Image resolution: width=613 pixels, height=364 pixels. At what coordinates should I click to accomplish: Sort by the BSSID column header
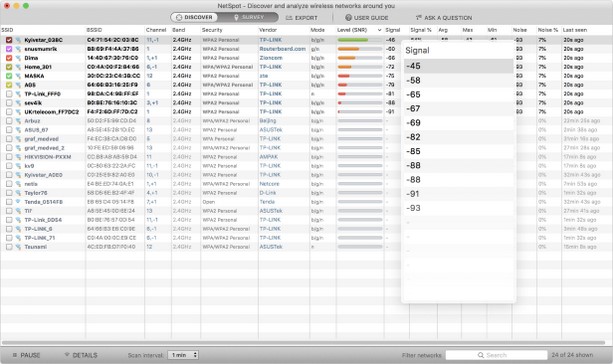click(x=94, y=30)
